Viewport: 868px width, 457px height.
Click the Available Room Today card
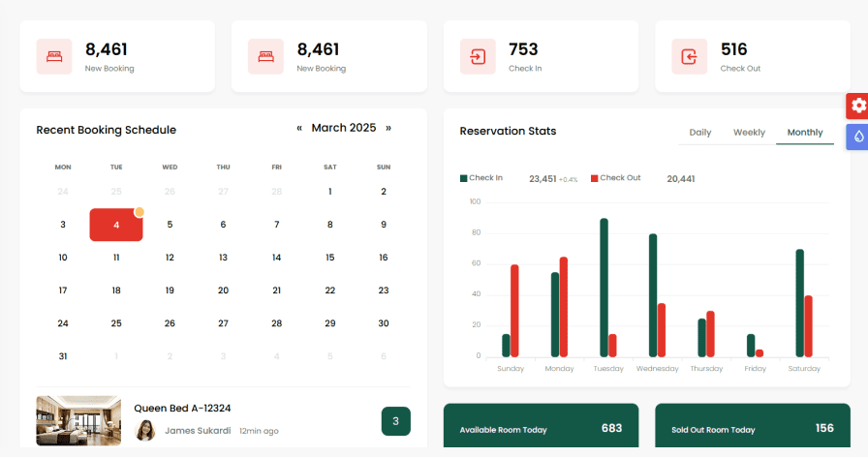point(541,429)
